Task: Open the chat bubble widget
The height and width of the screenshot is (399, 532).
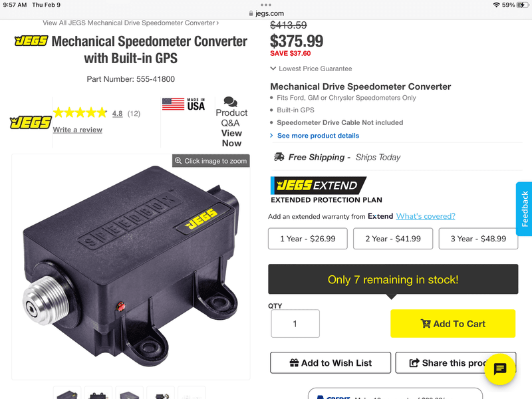Action: pos(500,369)
